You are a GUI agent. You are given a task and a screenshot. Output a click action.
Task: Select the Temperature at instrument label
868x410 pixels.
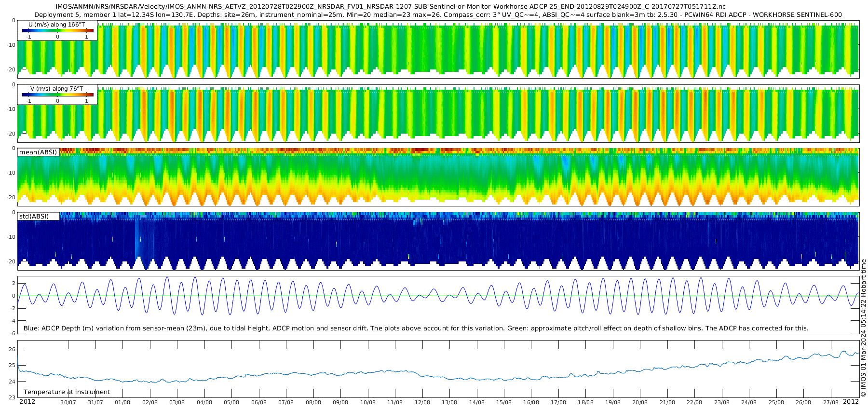pyautogui.click(x=67, y=392)
